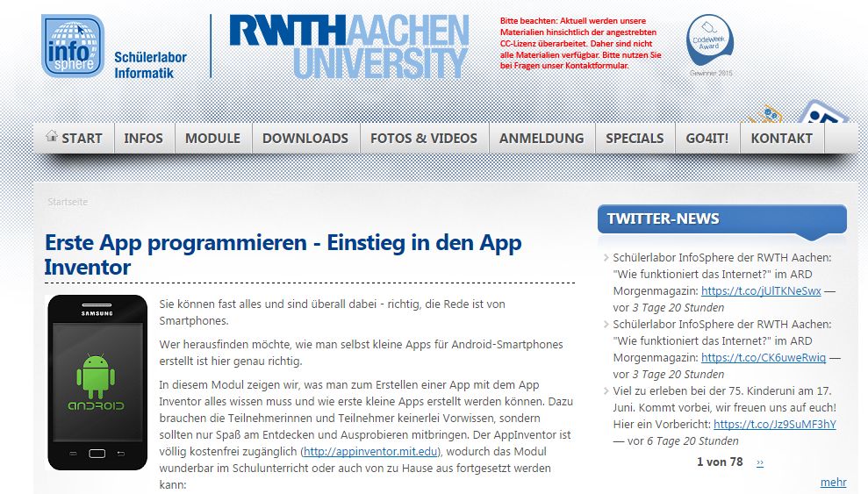Click 'vor 6 Tage 20 Stunden' timestamp
The image size is (868, 494).
[x=683, y=440]
